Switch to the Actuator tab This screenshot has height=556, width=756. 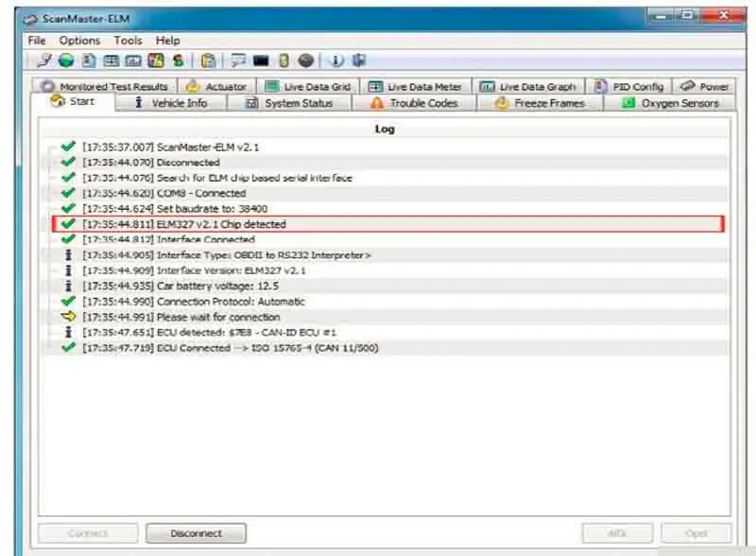(x=217, y=86)
